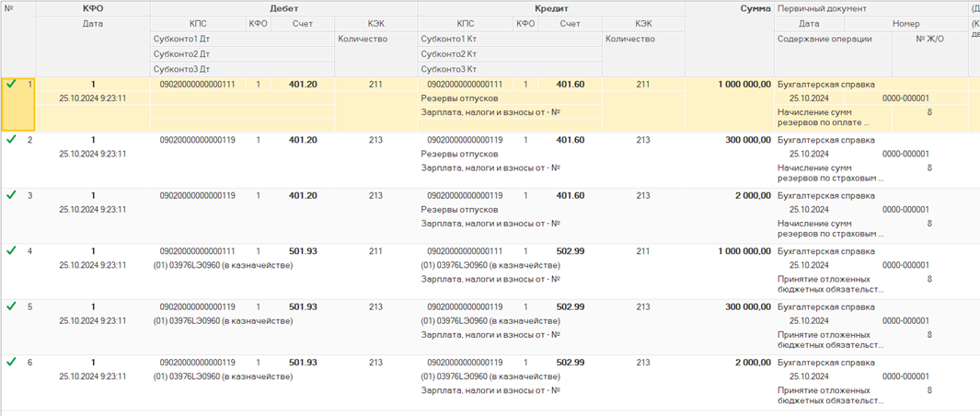Click debit subconto 03976LЭ0960 in row 5
The height and width of the screenshot is (416, 980).
(x=223, y=321)
